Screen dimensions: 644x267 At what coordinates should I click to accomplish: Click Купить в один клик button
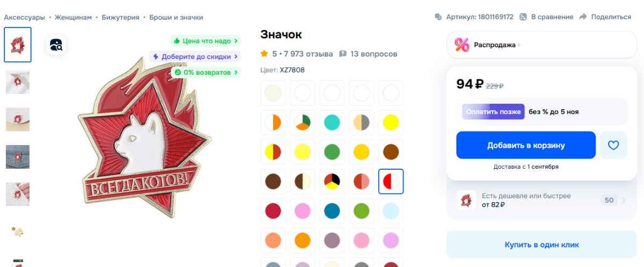click(x=541, y=244)
